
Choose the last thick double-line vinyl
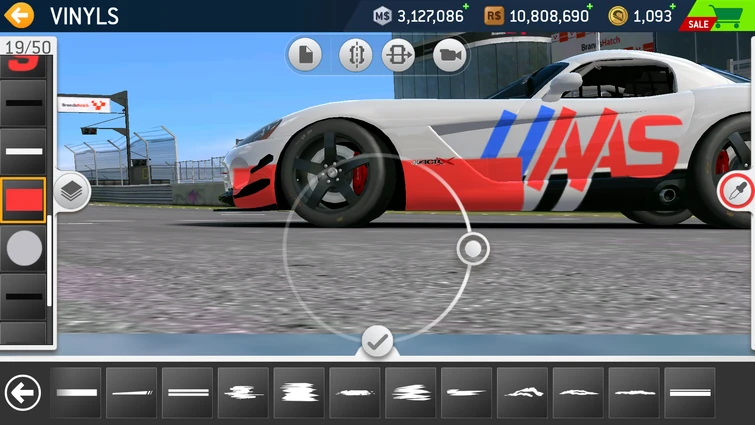coord(690,393)
